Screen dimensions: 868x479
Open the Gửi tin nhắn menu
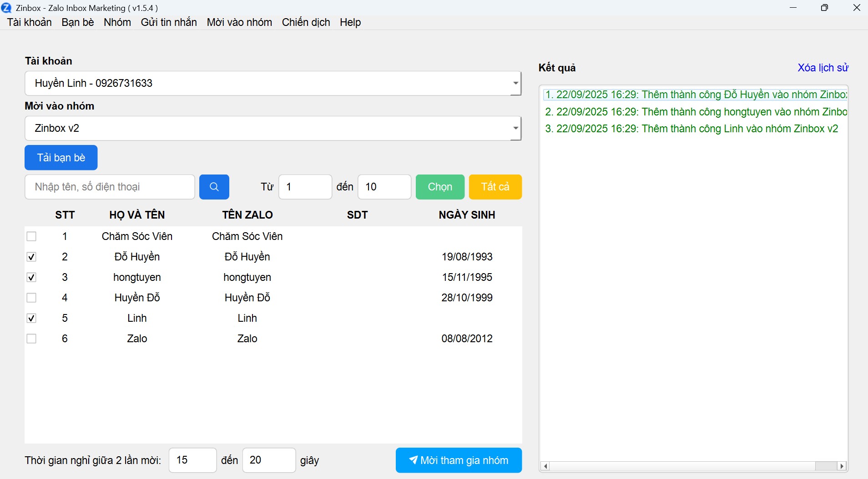[169, 22]
